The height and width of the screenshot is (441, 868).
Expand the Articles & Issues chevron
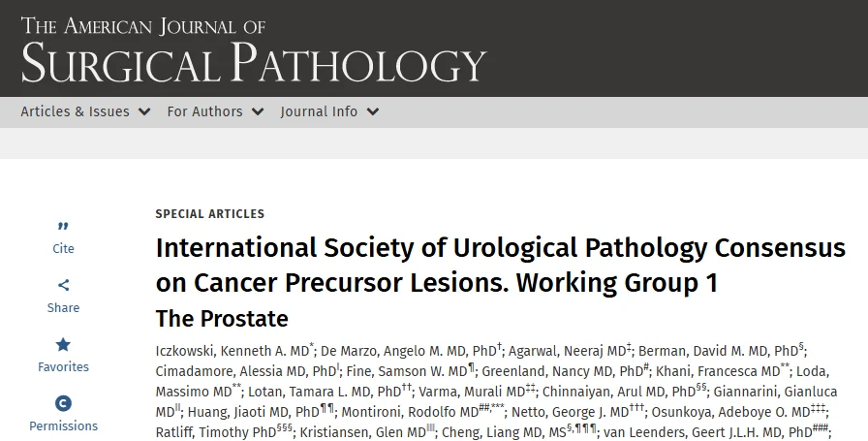144,111
